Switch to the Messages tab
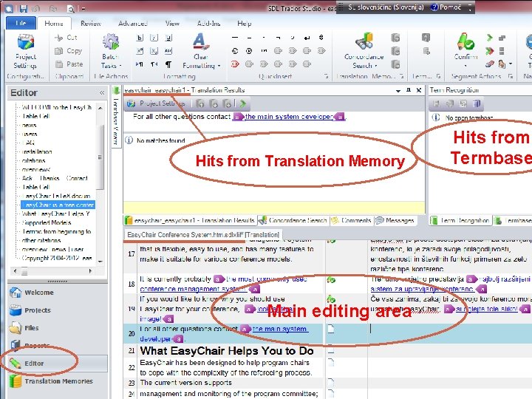 coord(395,220)
